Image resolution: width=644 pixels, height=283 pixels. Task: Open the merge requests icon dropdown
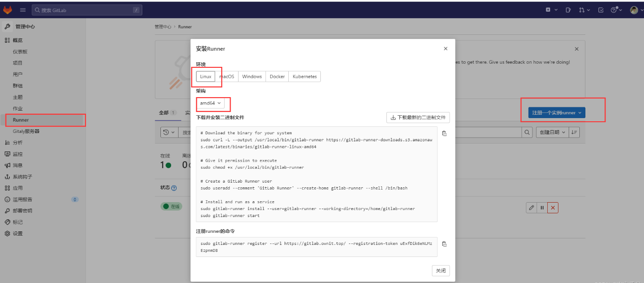click(584, 10)
